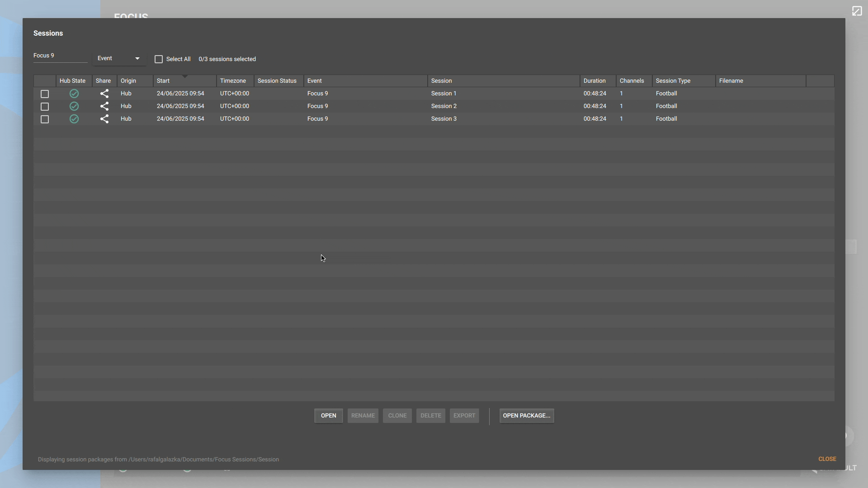The height and width of the screenshot is (488, 868).
Task: Select the 'Session 3' name cell
Action: (444, 119)
